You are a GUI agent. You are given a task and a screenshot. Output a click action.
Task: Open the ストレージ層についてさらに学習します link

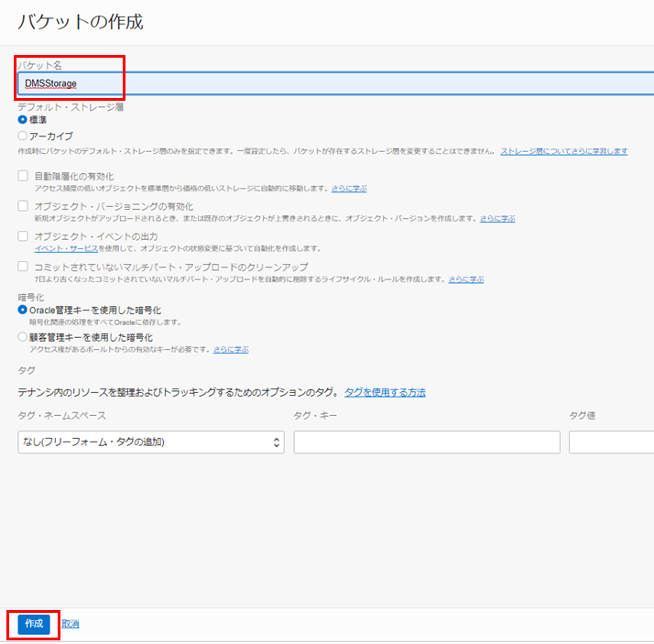click(563, 150)
